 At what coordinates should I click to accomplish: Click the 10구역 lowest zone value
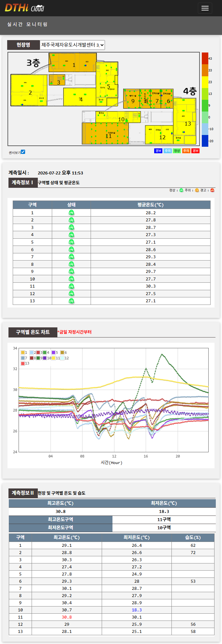(x=164, y=528)
